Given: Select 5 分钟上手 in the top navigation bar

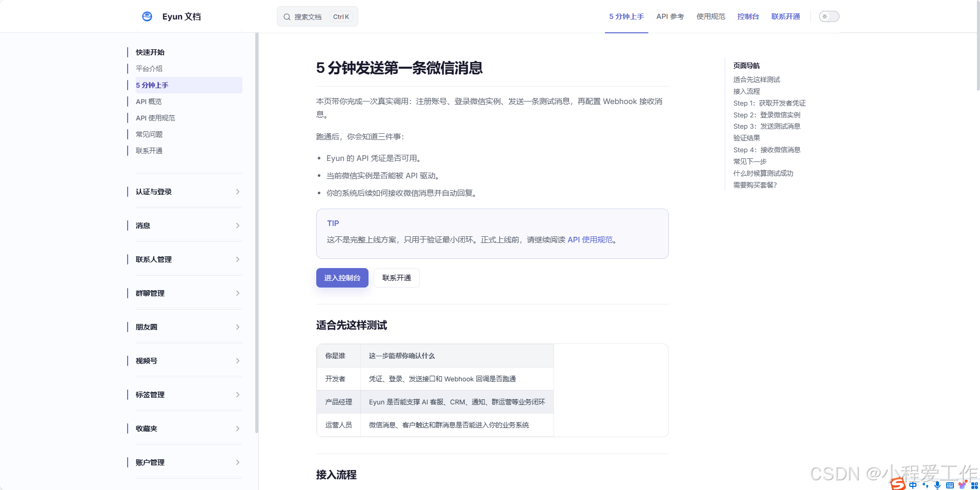Looking at the screenshot, I should tap(626, 16).
